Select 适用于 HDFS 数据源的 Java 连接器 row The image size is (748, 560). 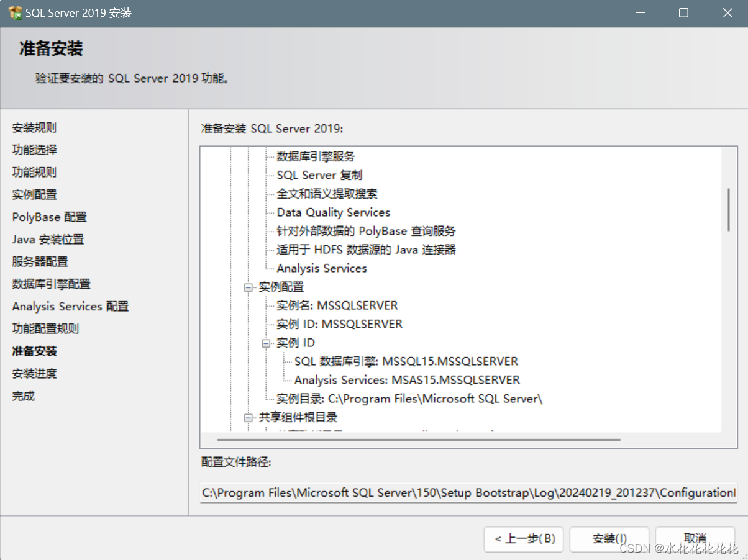click(x=366, y=250)
